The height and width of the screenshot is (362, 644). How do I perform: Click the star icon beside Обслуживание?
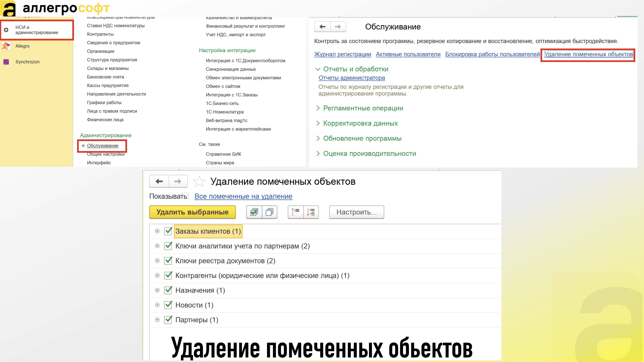click(83, 146)
